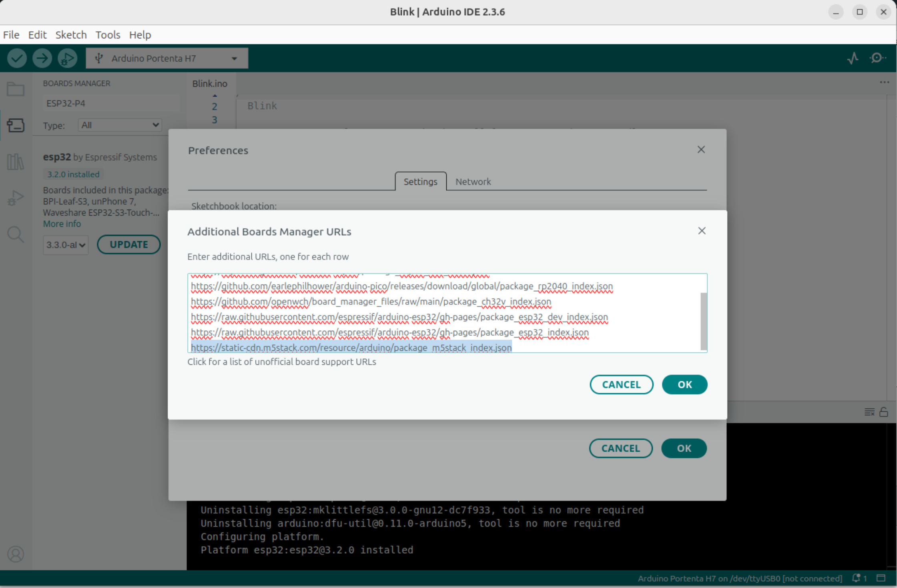Click the m5stack URL line in text area
897x588 pixels.
pyautogui.click(x=351, y=348)
